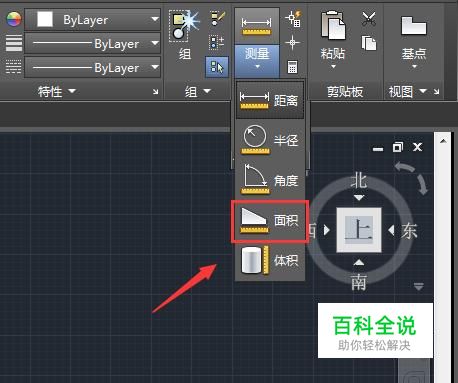Image resolution: width=458 pixels, height=383 pixels.
Task: Click the linetype icon beside third ByLayer
Action: click(x=14, y=67)
